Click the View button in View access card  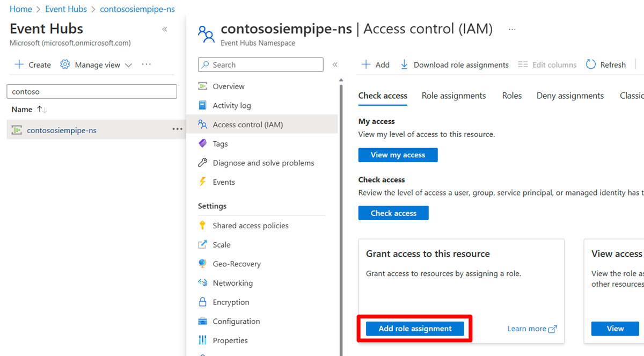615,329
